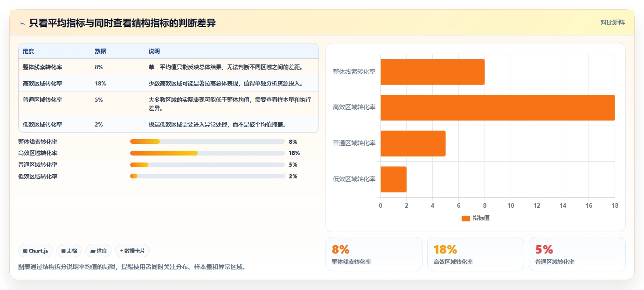The width and height of the screenshot is (644, 290).
Task: Open the 5% 普通区域转化率 data card
Action: [x=577, y=254]
